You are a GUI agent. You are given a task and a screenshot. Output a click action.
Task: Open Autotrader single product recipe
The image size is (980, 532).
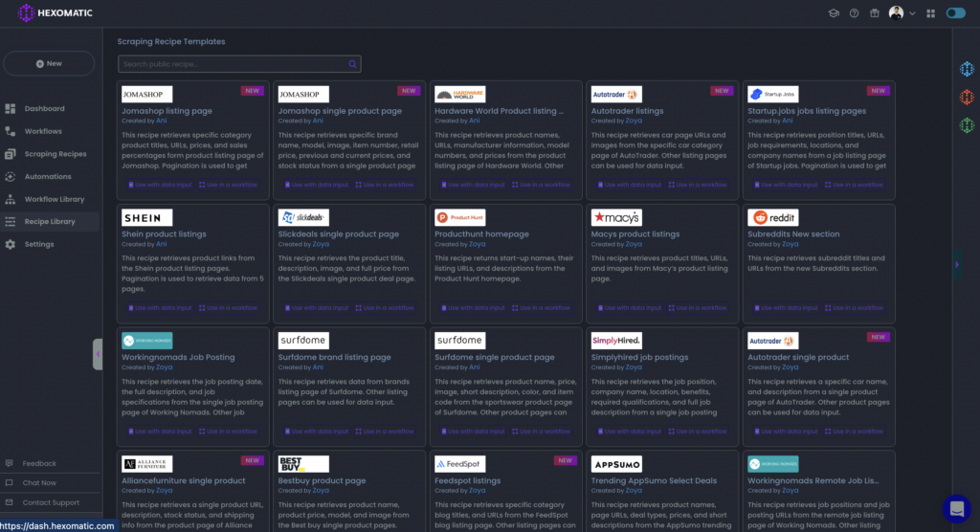(798, 357)
